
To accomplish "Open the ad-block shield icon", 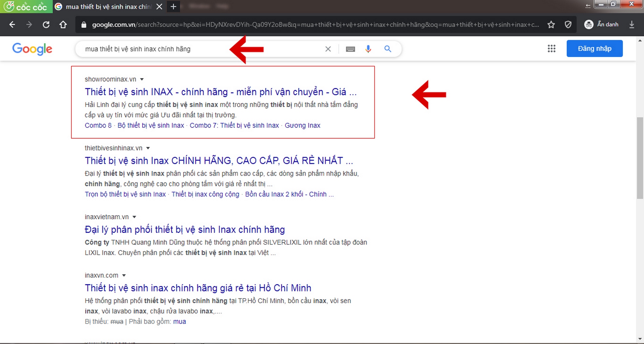I will [568, 24].
